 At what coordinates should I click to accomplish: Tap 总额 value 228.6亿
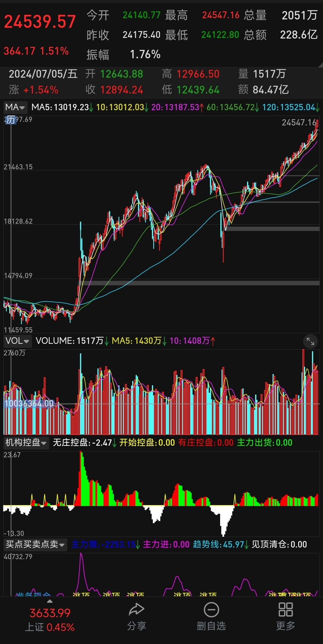(299, 35)
